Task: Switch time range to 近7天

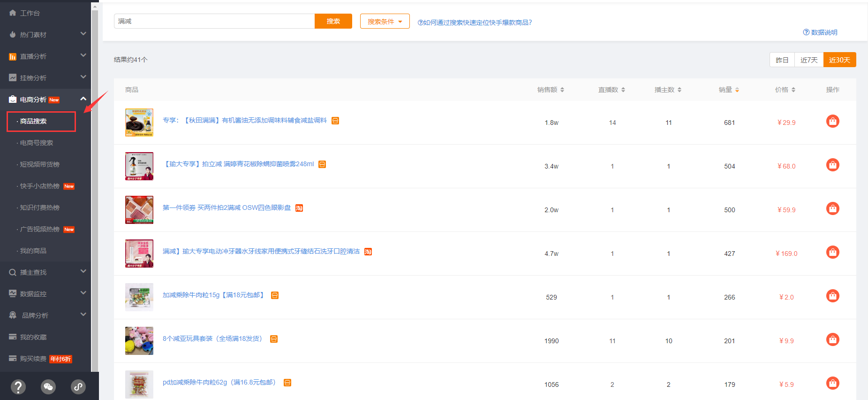Action: 809,60
